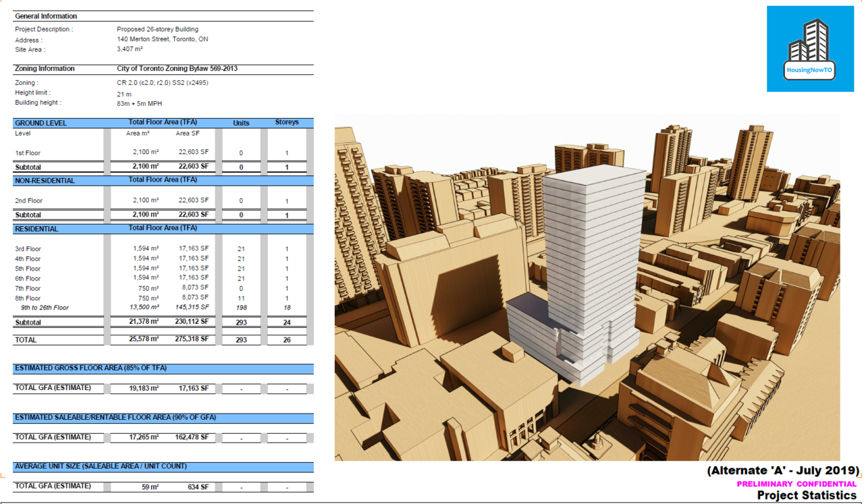Click the 140 Merton Street address text
This screenshot has height=504, width=864.
pyautogui.click(x=162, y=40)
